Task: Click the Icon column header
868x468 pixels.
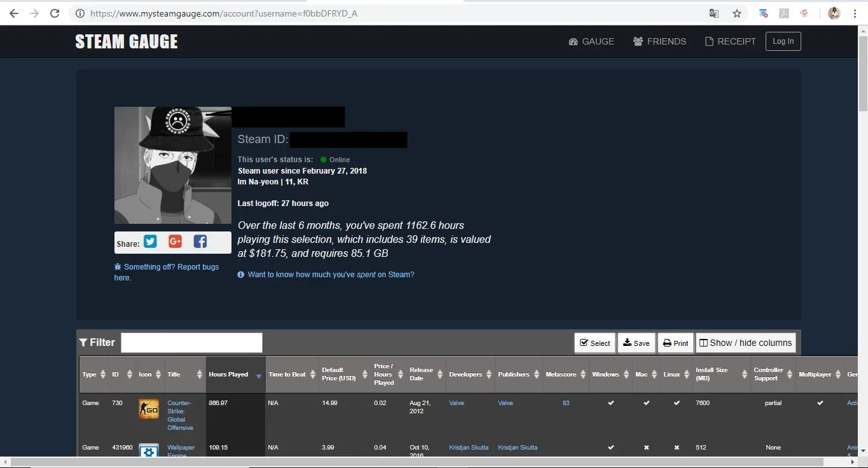Action: pos(150,375)
